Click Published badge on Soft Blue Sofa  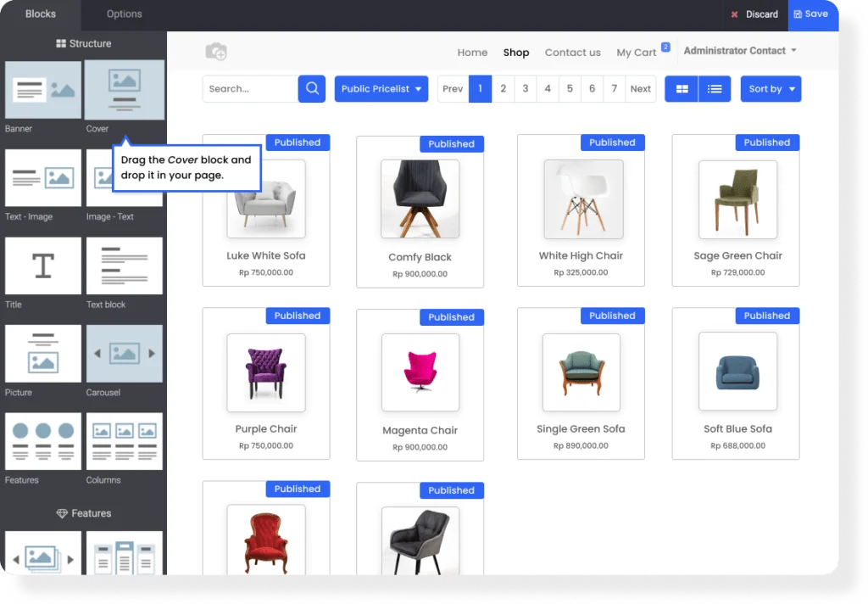tap(767, 316)
